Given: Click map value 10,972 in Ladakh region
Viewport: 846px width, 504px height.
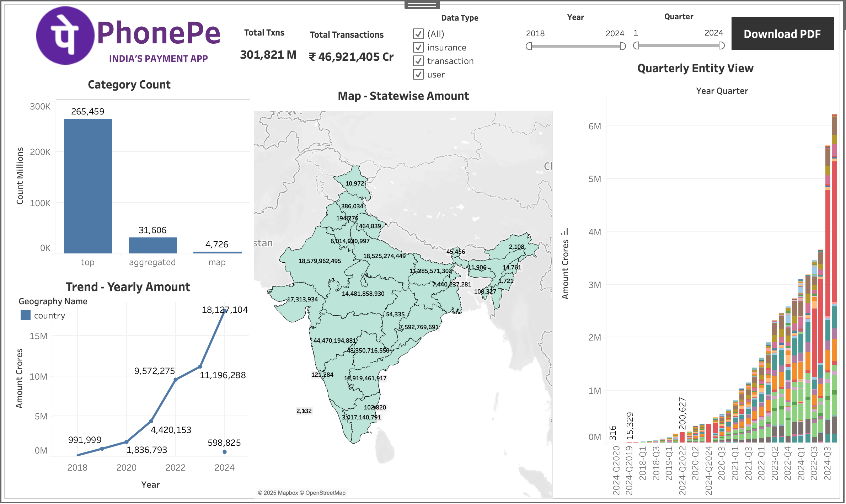Looking at the screenshot, I should (x=355, y=183).
